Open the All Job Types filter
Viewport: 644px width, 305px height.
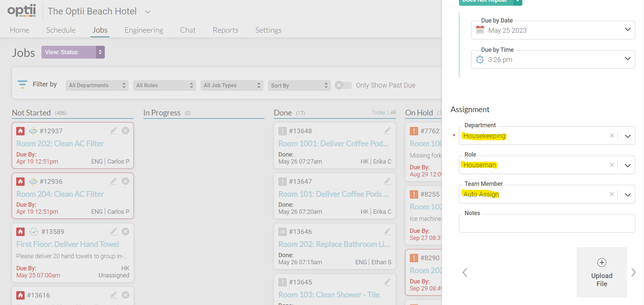point(232,86)
